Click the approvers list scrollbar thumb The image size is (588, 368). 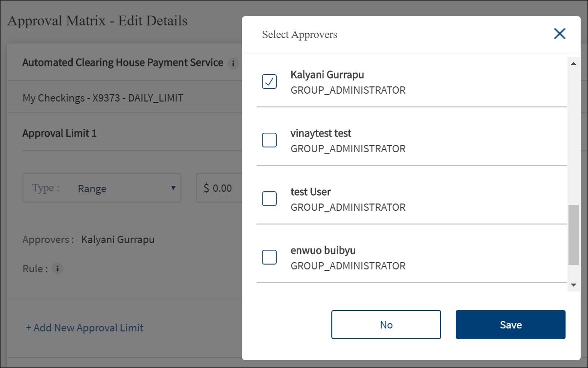(573, 234)
